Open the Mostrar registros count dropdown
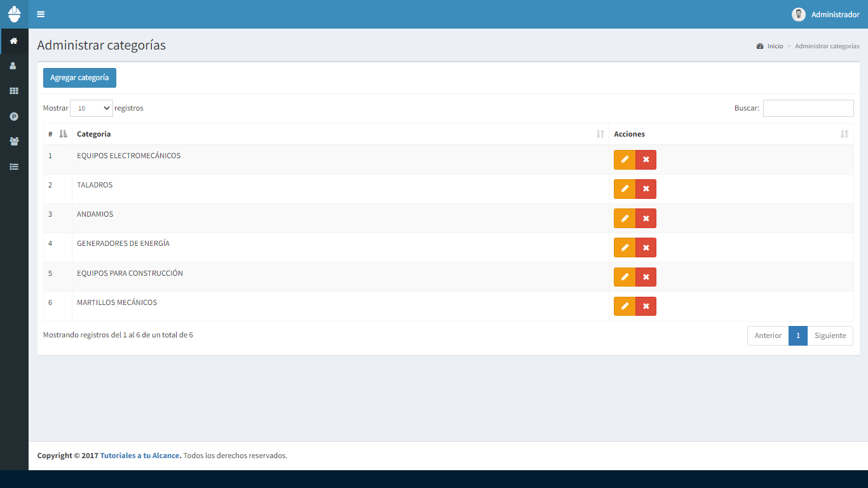Screen dimensions: 868x488 click(91, 108)
